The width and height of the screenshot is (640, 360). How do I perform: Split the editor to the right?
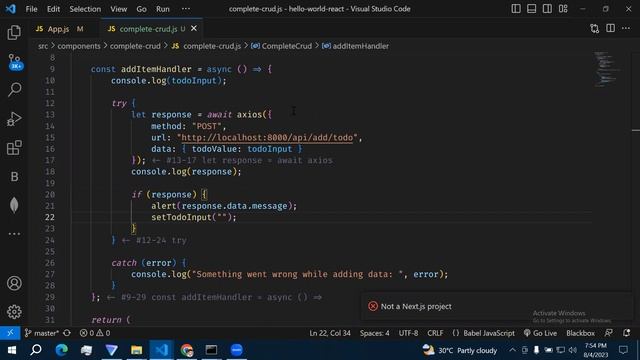click(611, 28)
